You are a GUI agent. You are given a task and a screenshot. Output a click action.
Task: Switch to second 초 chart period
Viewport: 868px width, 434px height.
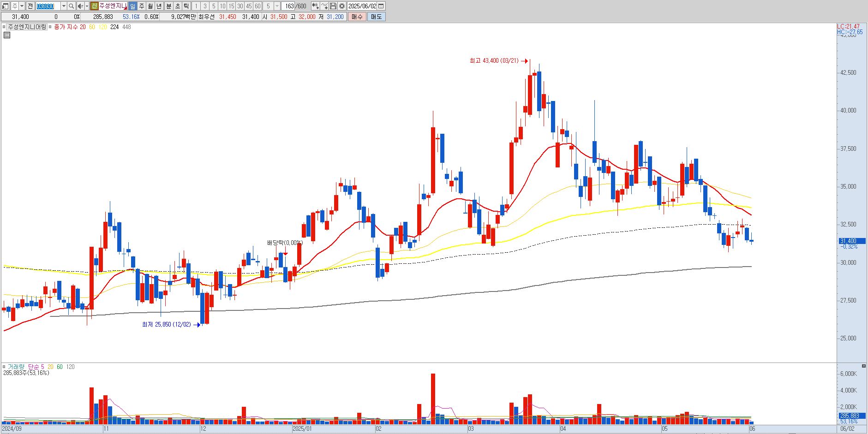(177, 6)
